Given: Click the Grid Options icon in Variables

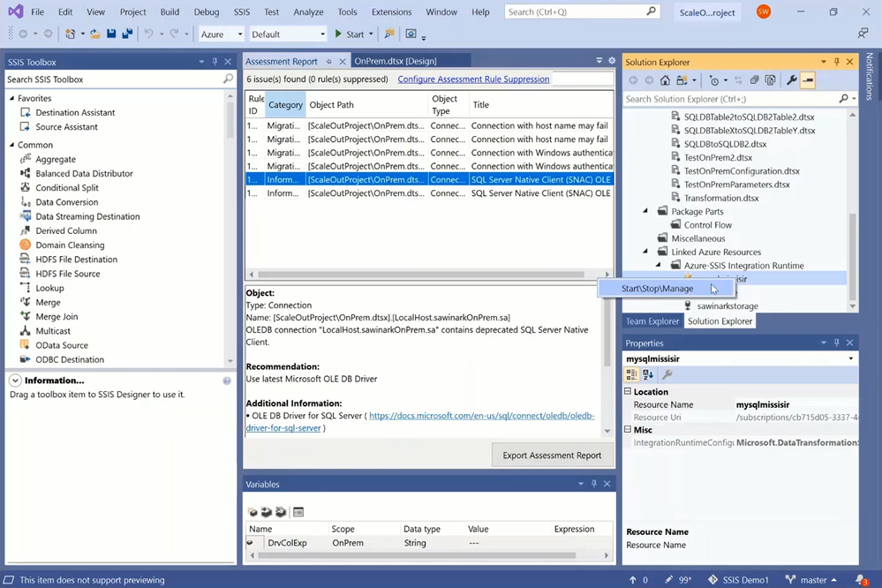Looking at the screenshot, I should [x=298, y=511].
